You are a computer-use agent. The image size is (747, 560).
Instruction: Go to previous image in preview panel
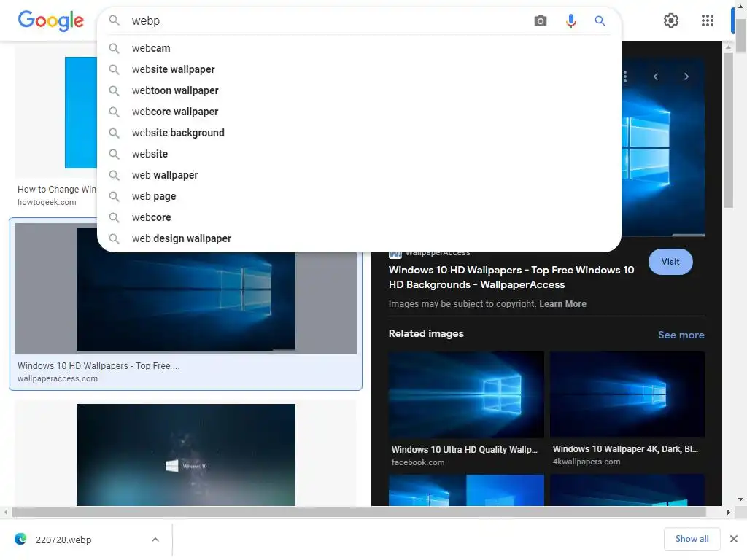[656, 77]
